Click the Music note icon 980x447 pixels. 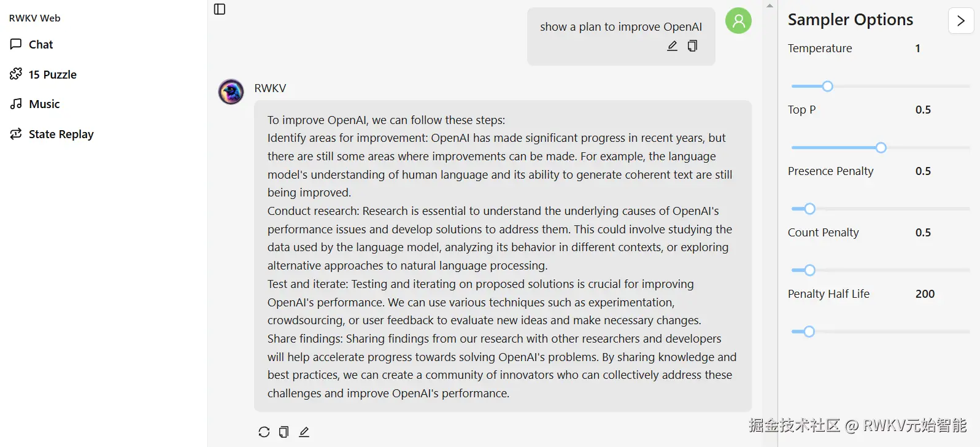click(15, 103)
